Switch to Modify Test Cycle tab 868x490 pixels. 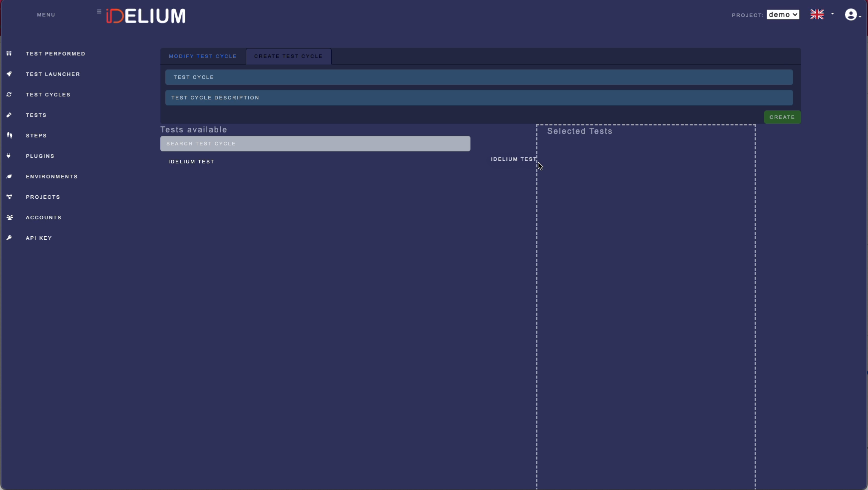[203, 56]
